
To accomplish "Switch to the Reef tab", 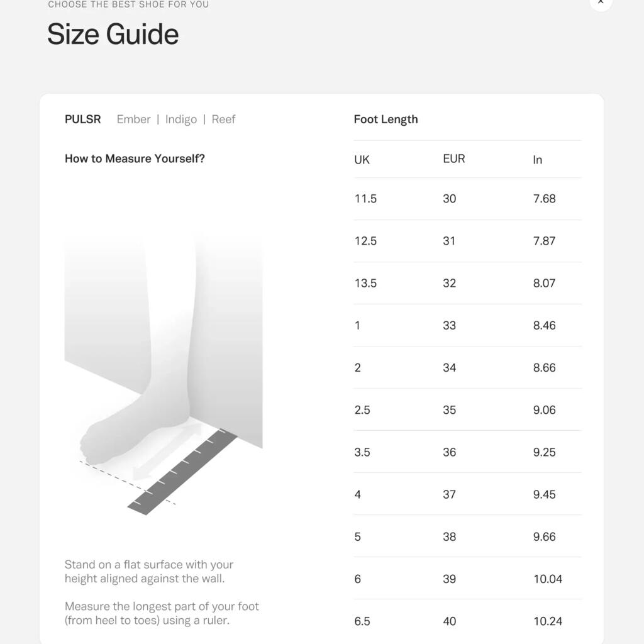I will pyautogui.click(x=223, y=119).
